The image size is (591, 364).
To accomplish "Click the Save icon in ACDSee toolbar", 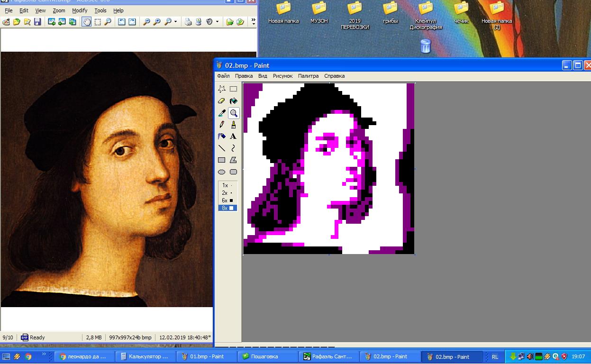I will coord(37,22).
